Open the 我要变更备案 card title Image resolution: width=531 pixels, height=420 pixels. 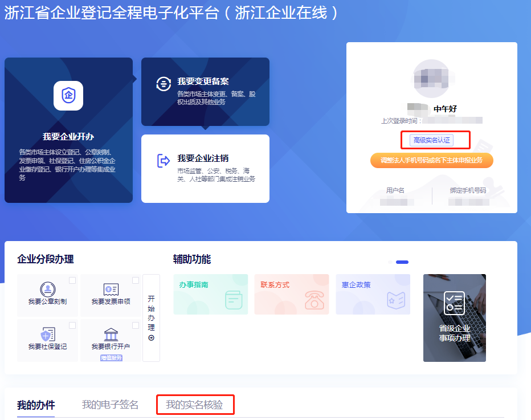tap(203, 81)
